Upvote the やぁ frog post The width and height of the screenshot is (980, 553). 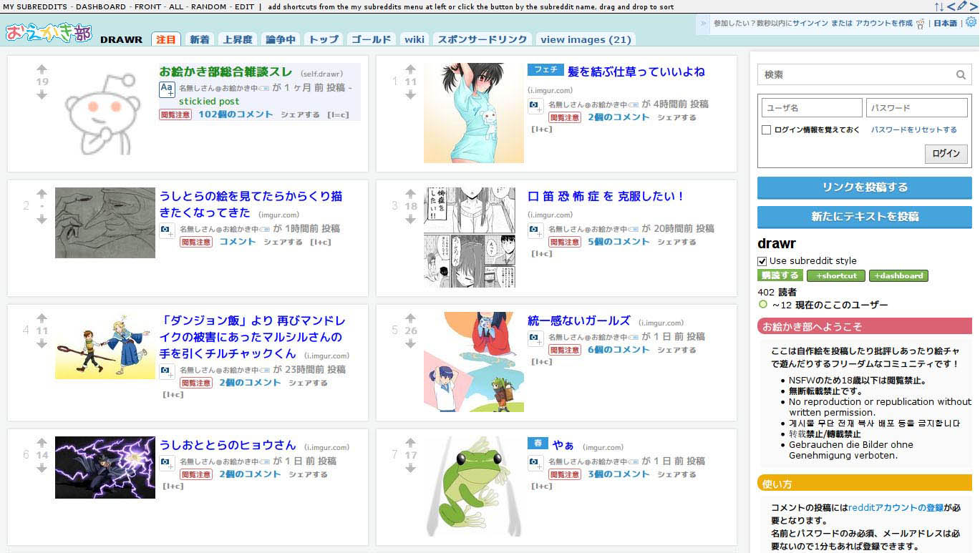[x=410, y=443]
